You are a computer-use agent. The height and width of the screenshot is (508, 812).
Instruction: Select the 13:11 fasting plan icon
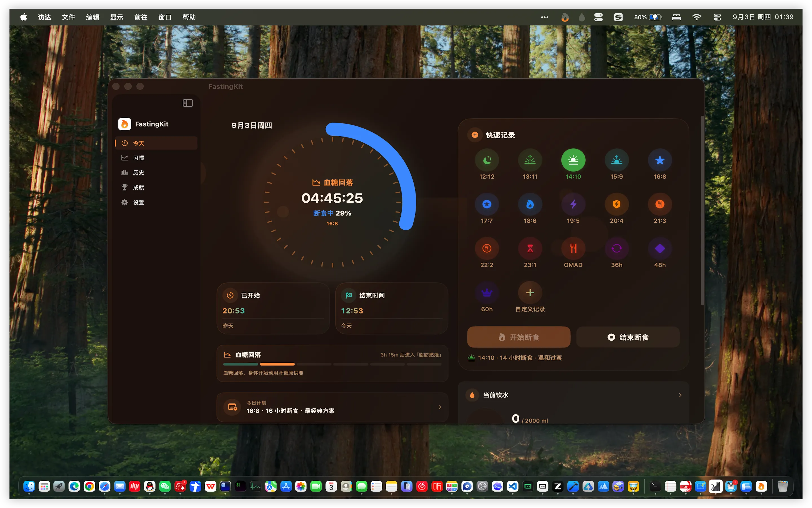[x=530, y=160]
